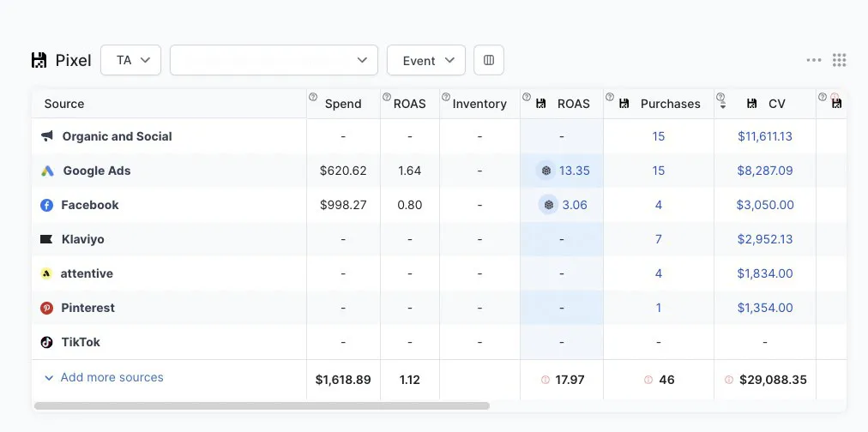The image size is (868, 432).
Task: Click the Klaviyo flag icon
Action: pyautogui.click(x=46, y=239)
